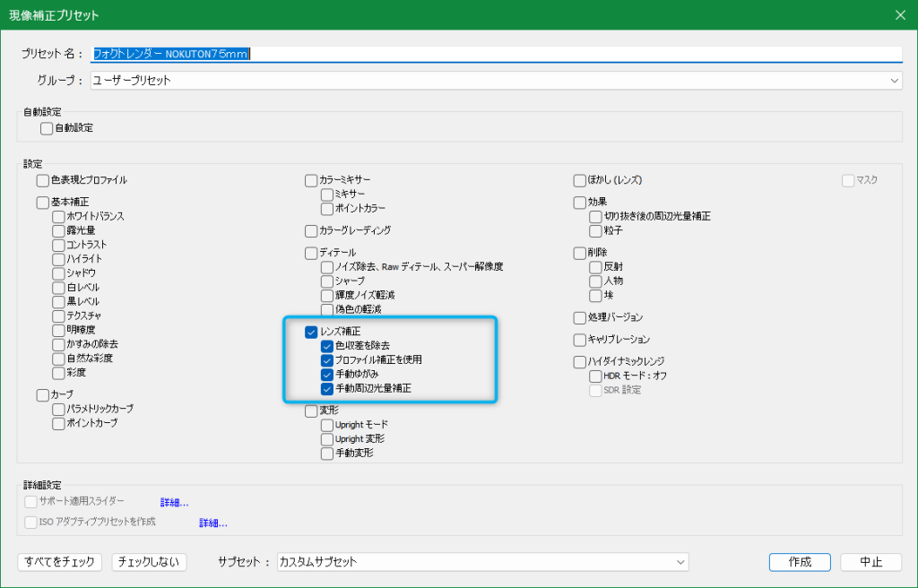
Task: Toggle 手動ゆがみ checkbox
Action: point(327,375)
